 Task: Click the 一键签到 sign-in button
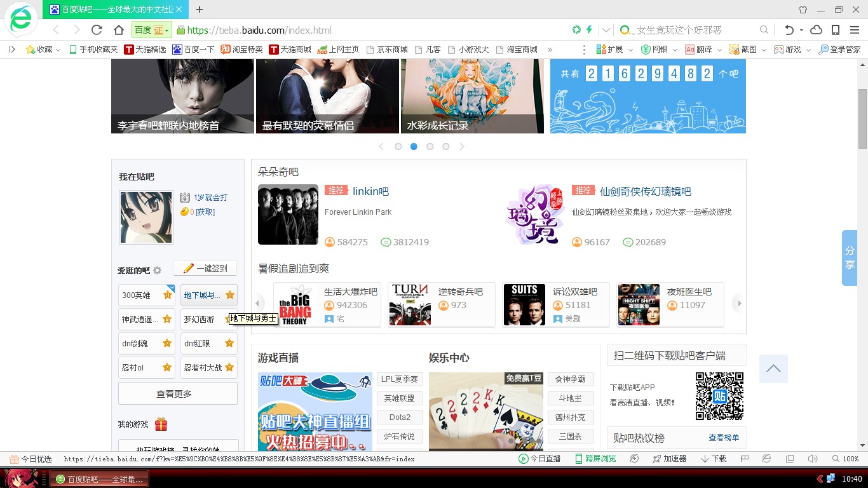205,268
